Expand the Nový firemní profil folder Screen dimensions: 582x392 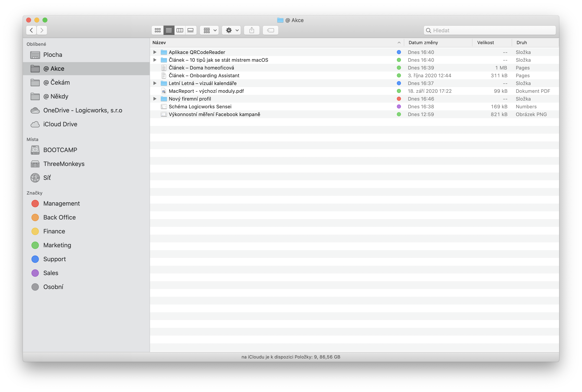(155, 99)
